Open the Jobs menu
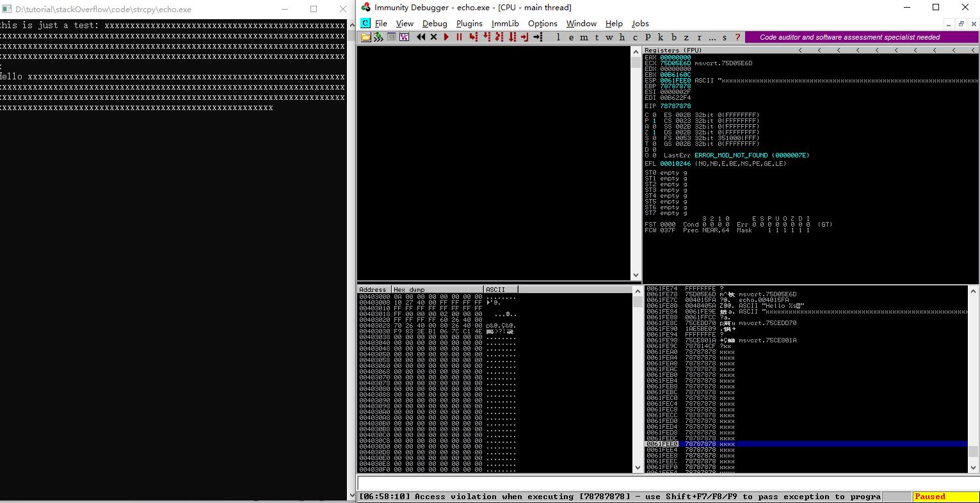980x503 pixels. pyautogui.click(x=640, y=24)
